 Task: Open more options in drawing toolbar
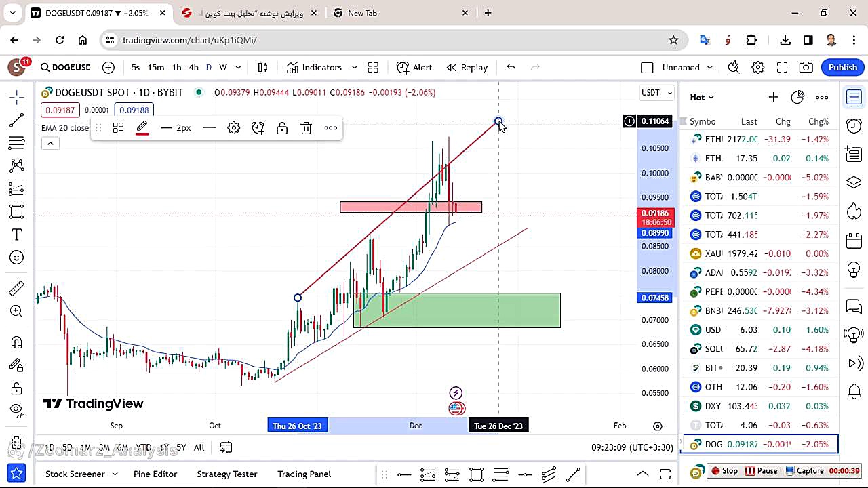tap(331, 127)
